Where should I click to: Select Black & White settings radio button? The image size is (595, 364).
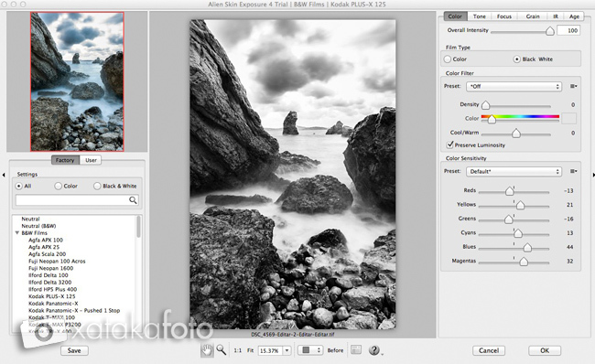(97, 186)
